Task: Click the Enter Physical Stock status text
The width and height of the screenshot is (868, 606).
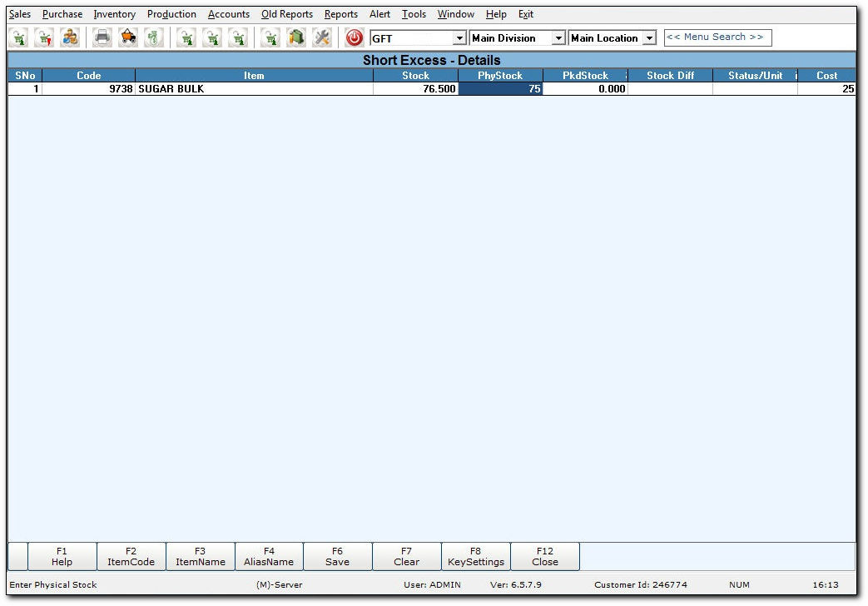Action: pos(53,584)
